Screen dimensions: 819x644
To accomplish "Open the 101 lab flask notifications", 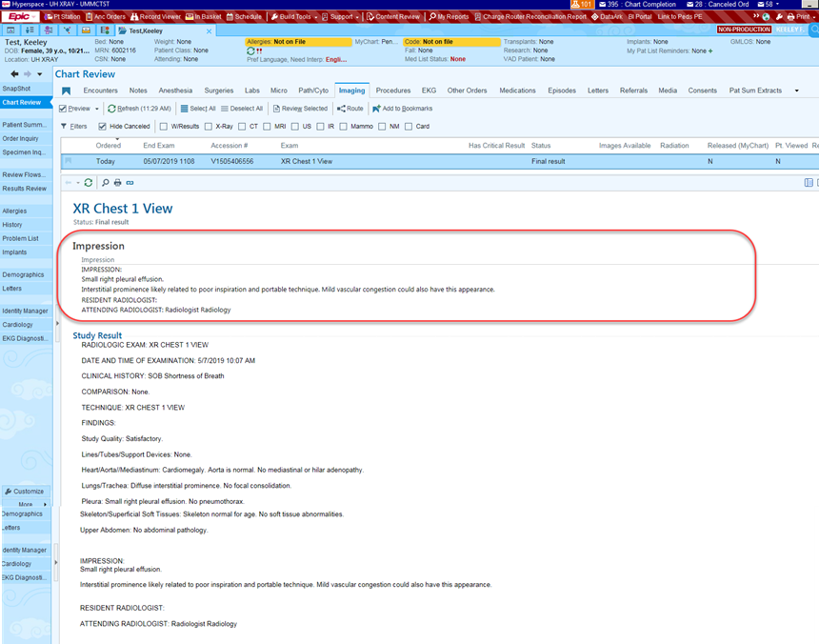I will [582, 4].
